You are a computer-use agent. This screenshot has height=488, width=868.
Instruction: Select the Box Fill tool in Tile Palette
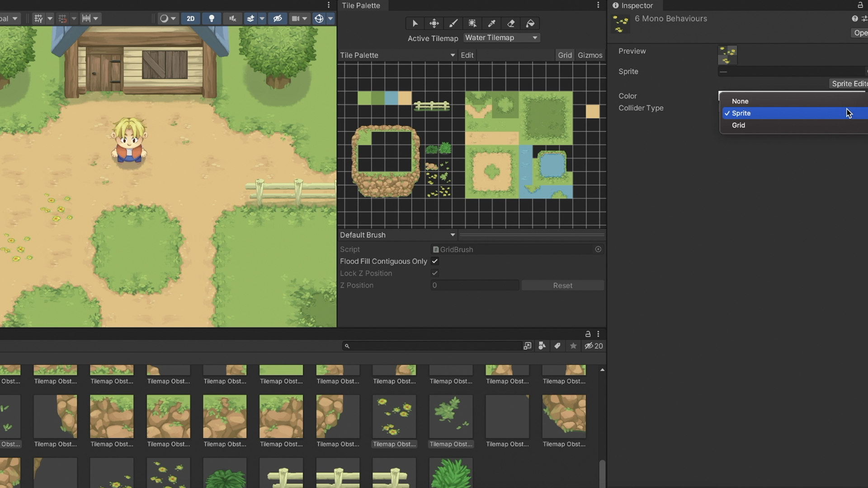click(472, 23)
